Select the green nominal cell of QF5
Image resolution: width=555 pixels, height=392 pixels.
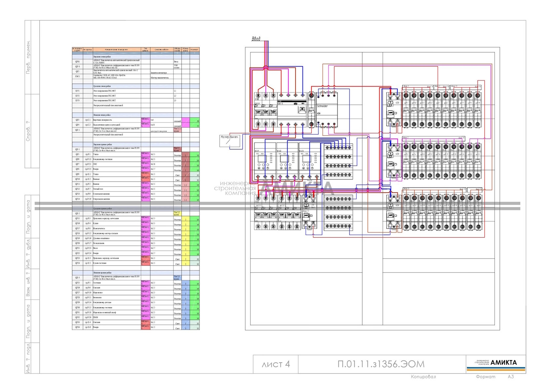coord(195,155)
